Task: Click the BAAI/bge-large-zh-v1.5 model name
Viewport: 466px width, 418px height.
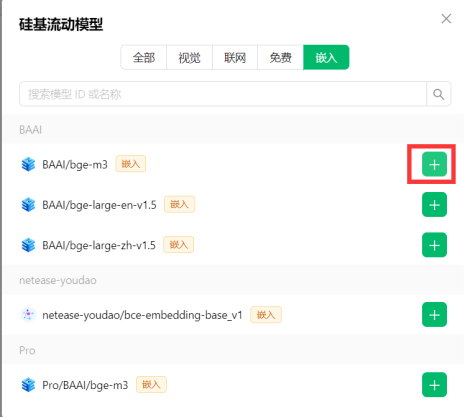Action: 99,246
